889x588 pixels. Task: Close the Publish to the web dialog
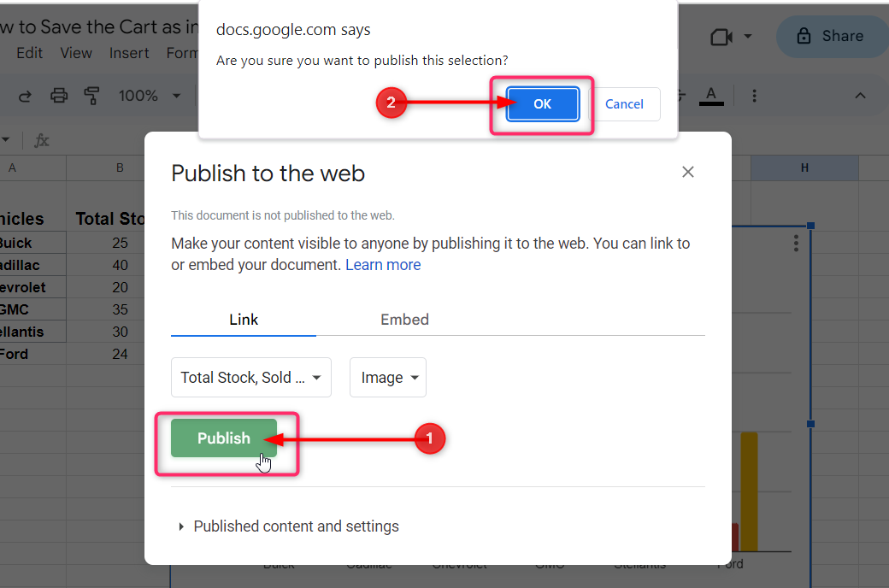pyautogui.click(x=687, y=172)
